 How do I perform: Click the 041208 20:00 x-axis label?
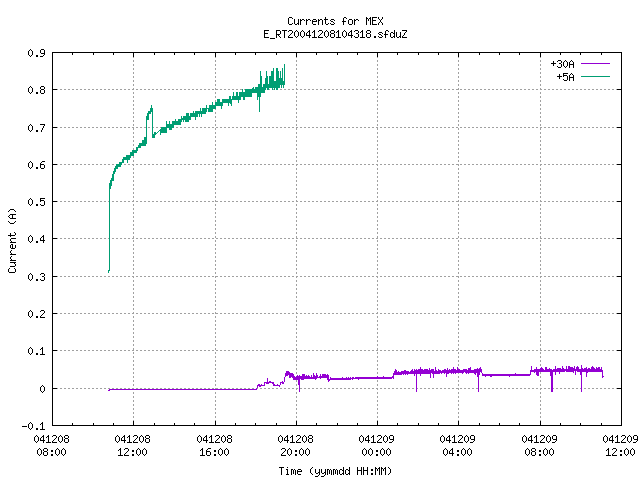pos(296,445)
